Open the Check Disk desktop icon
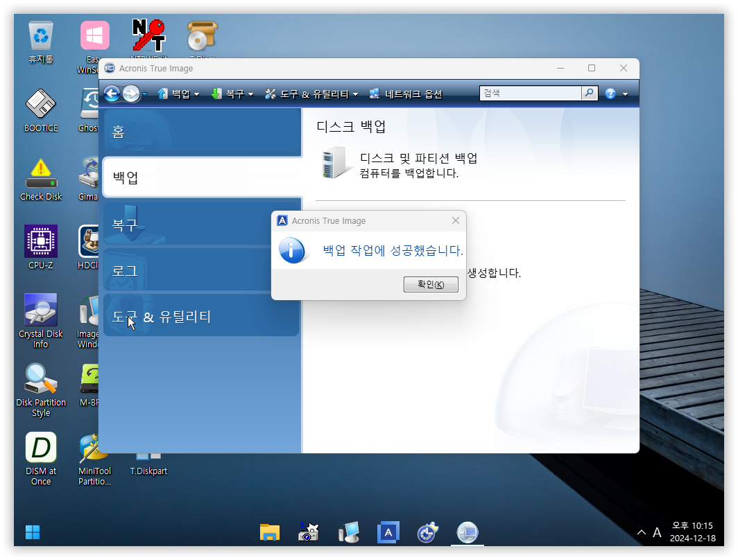This screenshot has height=560, width=738. pos(41,180)
